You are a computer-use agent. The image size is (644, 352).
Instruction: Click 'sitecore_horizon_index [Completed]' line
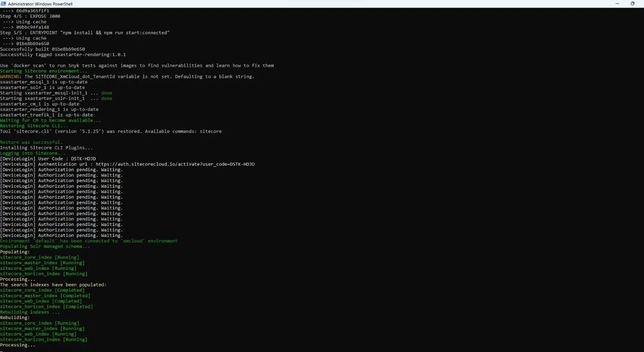[x=46, y=307]
